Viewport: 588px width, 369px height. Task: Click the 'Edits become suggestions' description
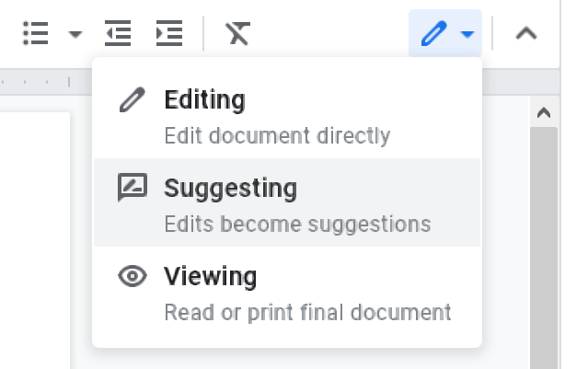click(296, 224)
